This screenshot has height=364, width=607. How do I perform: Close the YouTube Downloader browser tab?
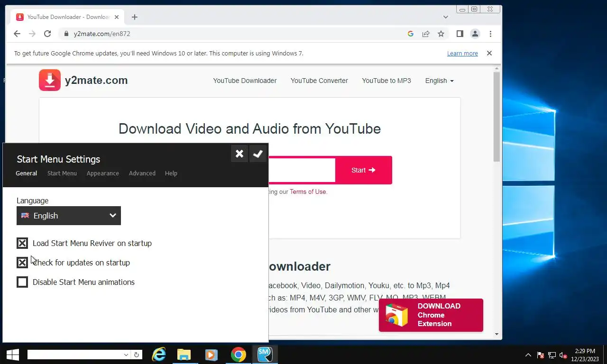pos(117,17)
